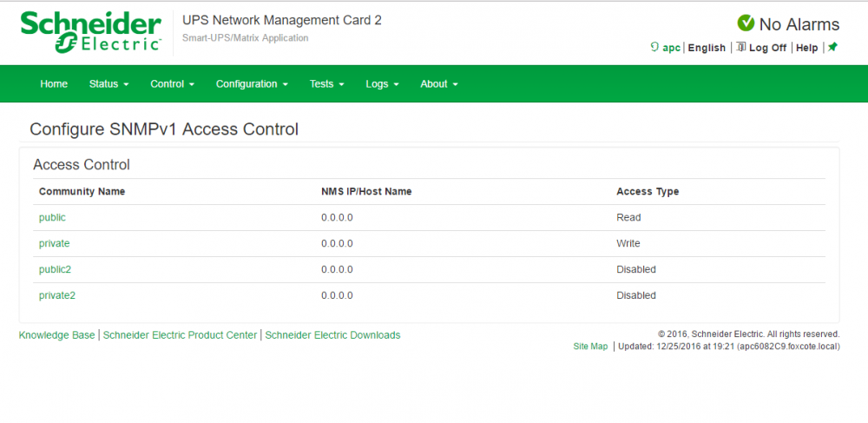Click the Site Map link
This screenshot has width=868, height=423.
pyautogui.click(x=590, y=347)
